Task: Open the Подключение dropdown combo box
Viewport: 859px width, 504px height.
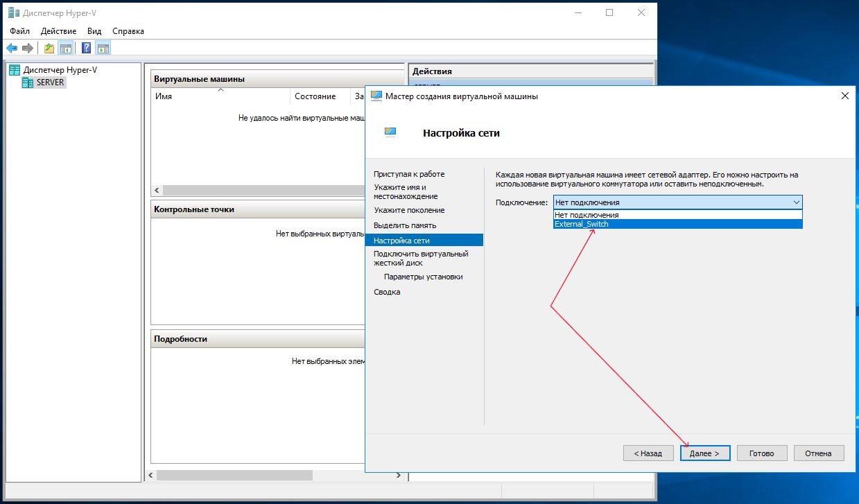Action: (x=677, y=202)
